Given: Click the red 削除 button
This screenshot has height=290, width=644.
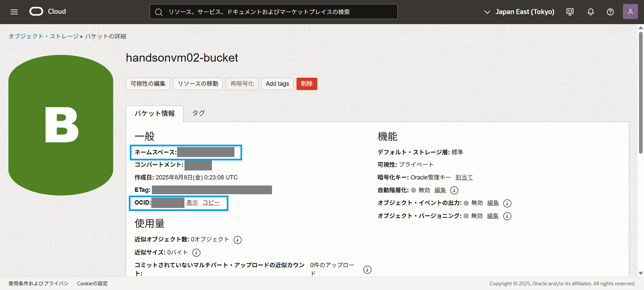Looking at the screenshot, I should coord(307,84).
